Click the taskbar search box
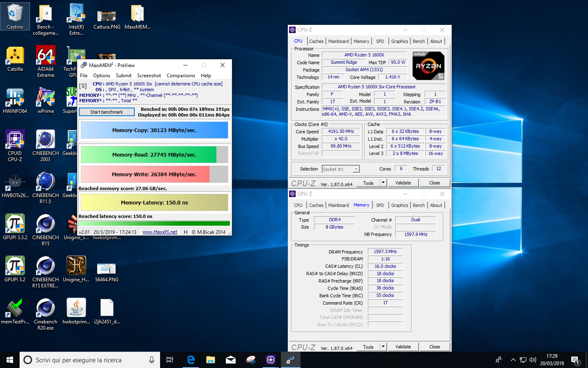588x368 pixels. [89, 360]
